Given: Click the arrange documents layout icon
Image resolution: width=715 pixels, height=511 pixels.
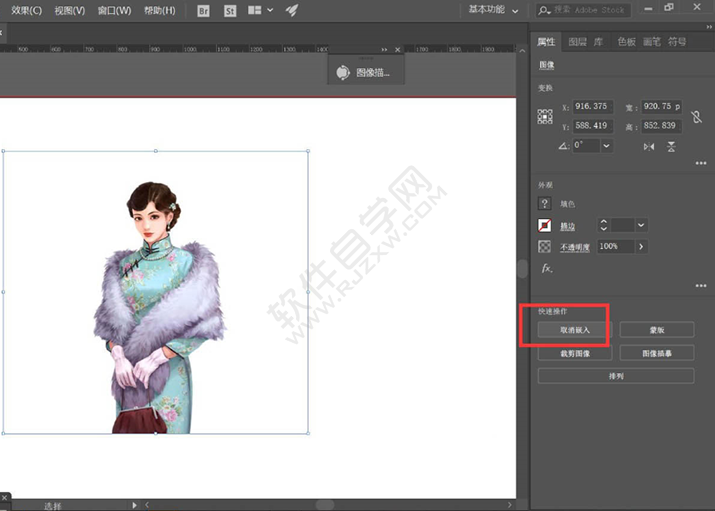Looking at the screenshot, I should click(x=256, y=11).
